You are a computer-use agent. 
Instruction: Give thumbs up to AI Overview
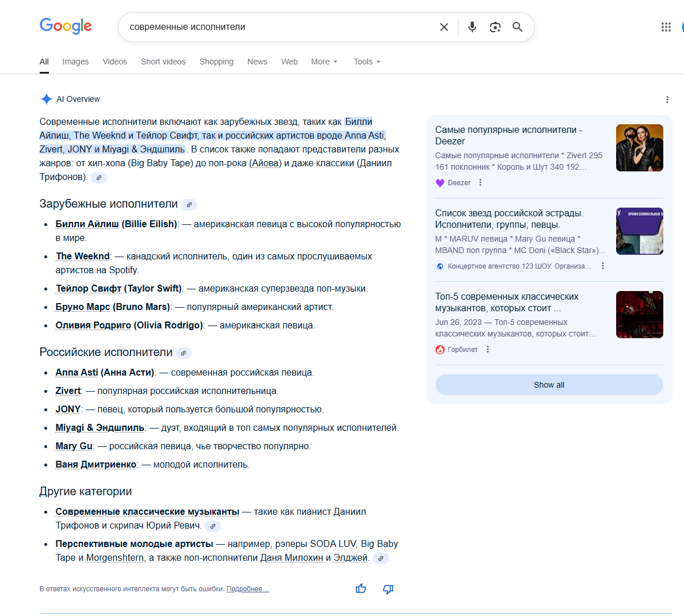[x=361, y=589]
